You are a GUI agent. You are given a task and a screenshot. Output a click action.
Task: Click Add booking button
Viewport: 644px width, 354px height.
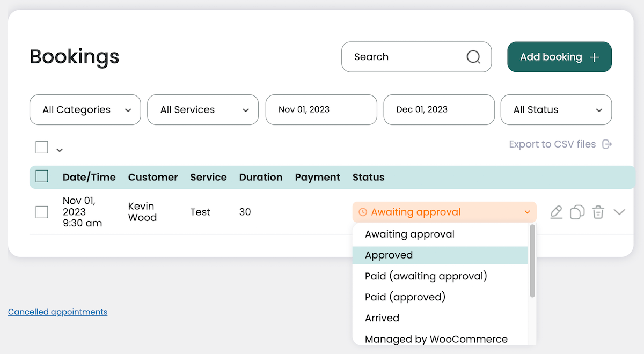(560, 57)
